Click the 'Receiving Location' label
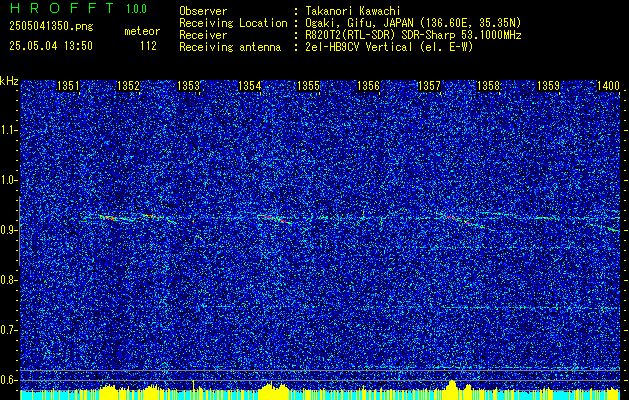The image size is (629, 400). [233, 23]
